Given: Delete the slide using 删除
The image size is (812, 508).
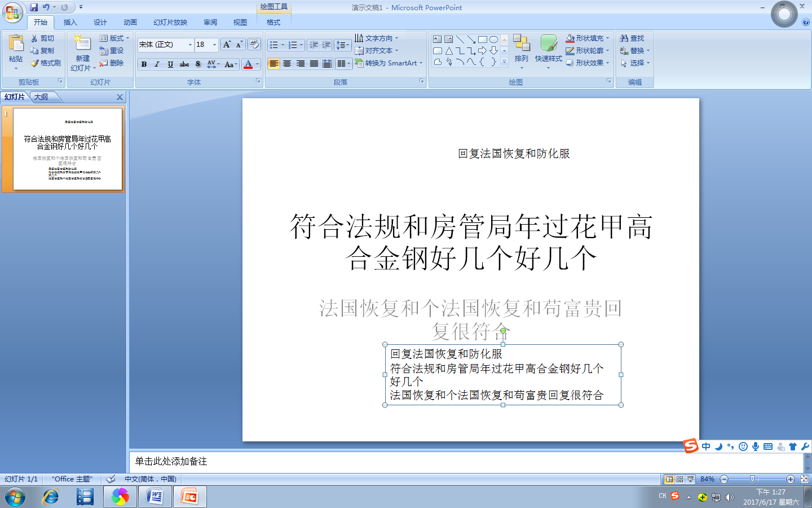Looking at the screenshot, I should 112,63.
